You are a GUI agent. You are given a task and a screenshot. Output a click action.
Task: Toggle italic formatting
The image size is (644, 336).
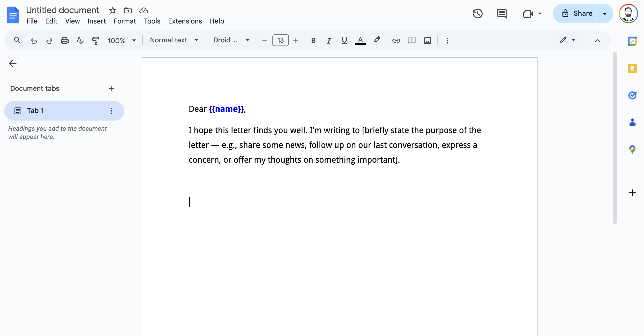(329, 40)
